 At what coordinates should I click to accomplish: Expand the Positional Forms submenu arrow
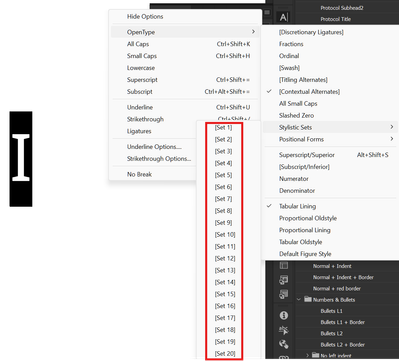point(392,139)
